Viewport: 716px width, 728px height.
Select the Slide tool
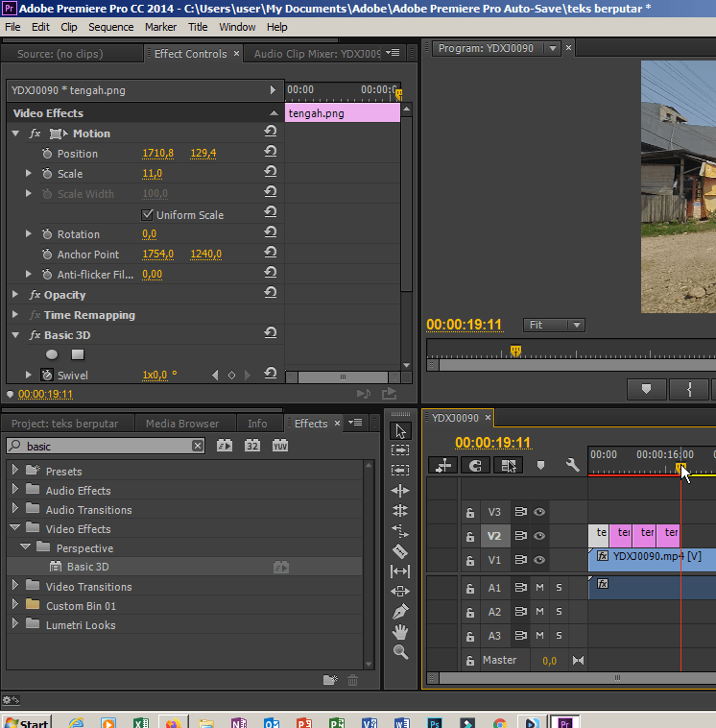400,591
